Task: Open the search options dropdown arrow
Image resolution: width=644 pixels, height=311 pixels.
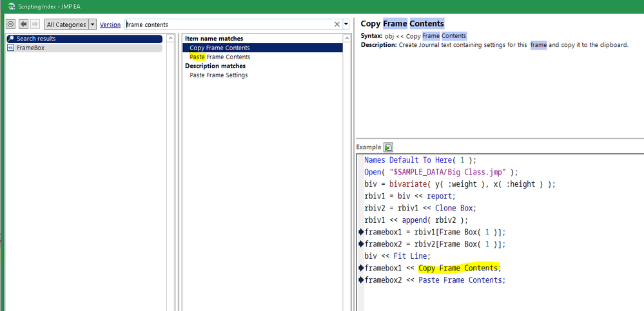Action: click(346, 24)
